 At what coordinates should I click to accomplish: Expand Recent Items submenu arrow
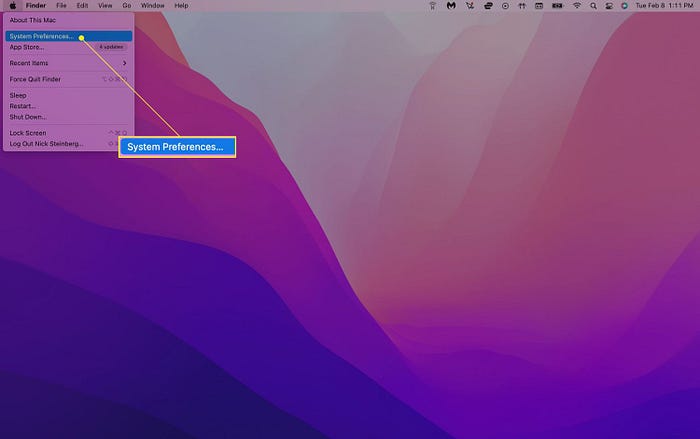[125, 63]
